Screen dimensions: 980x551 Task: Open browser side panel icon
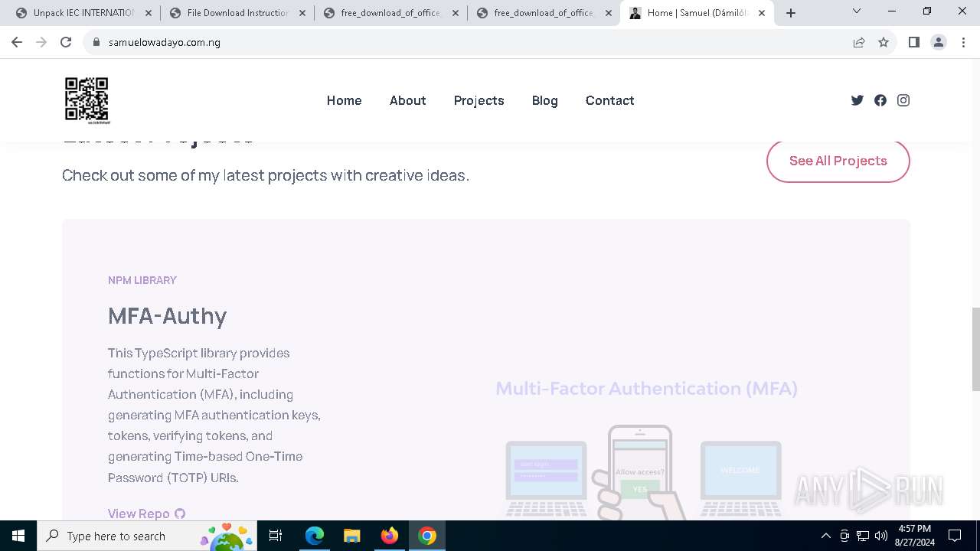pos(913,42)
